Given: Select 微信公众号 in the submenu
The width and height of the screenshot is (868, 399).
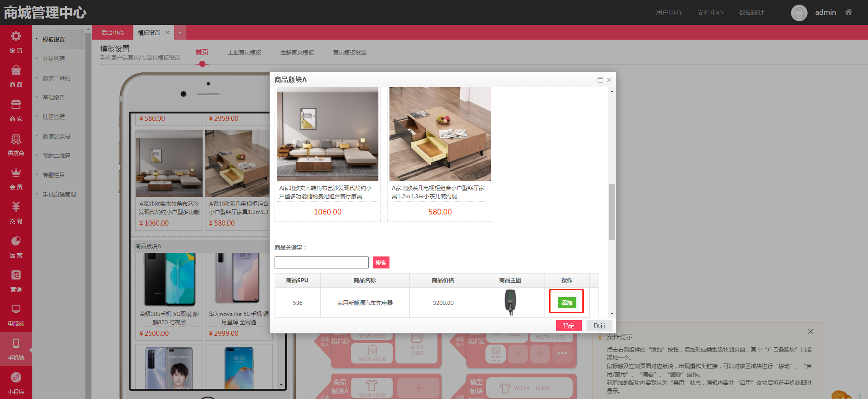Looking at the screenshot, I should point(57,136).
